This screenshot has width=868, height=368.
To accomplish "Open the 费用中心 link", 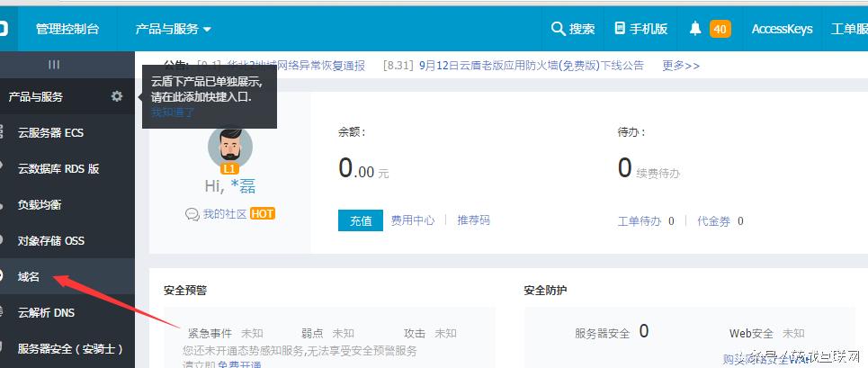I will coord(413,220).
